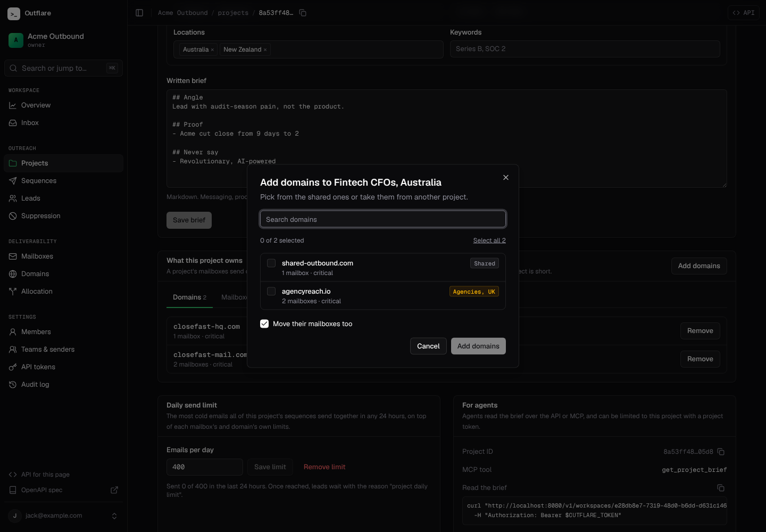The height and width of the screenshot is (532, 766).
Task: Open the Acme Outbound workspace switcher
Action: [63, 40]
